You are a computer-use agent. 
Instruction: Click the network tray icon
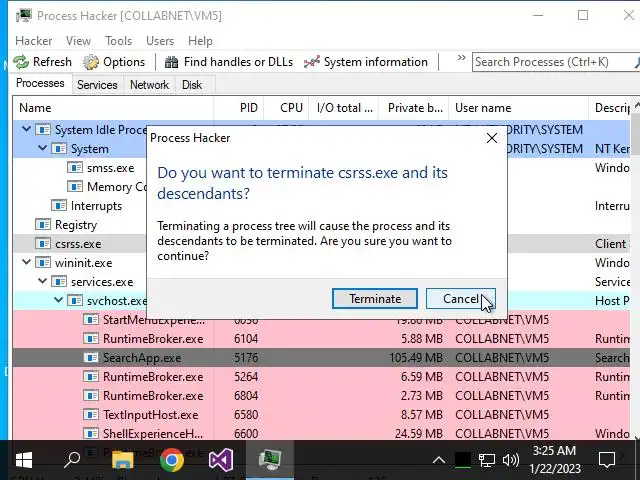(487, 460)
